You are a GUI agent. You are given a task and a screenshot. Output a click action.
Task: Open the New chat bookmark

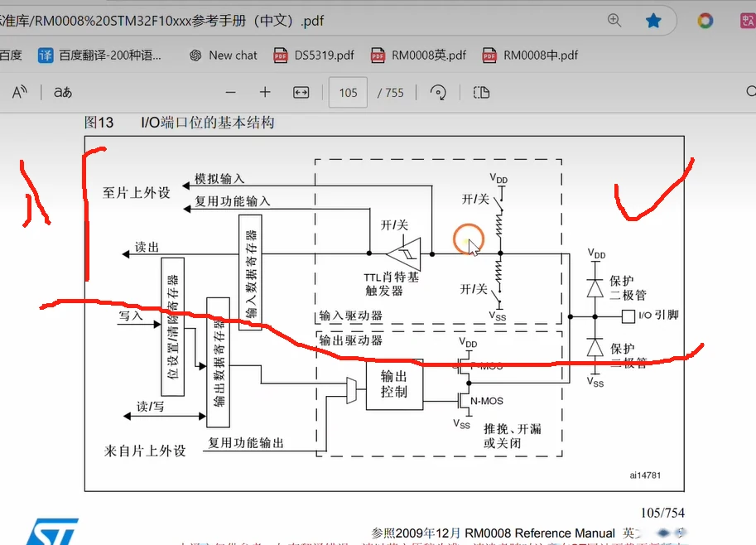(x=224, y=55)
